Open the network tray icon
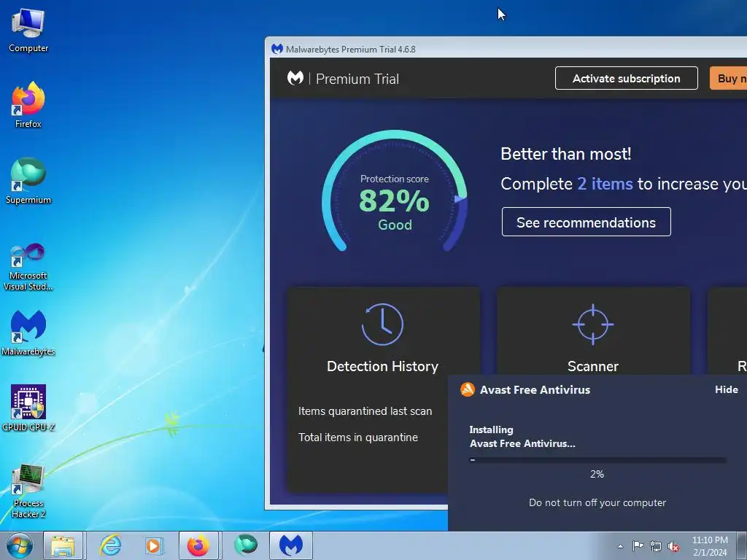Screen dimensions: 747x560 click(656, 546)
